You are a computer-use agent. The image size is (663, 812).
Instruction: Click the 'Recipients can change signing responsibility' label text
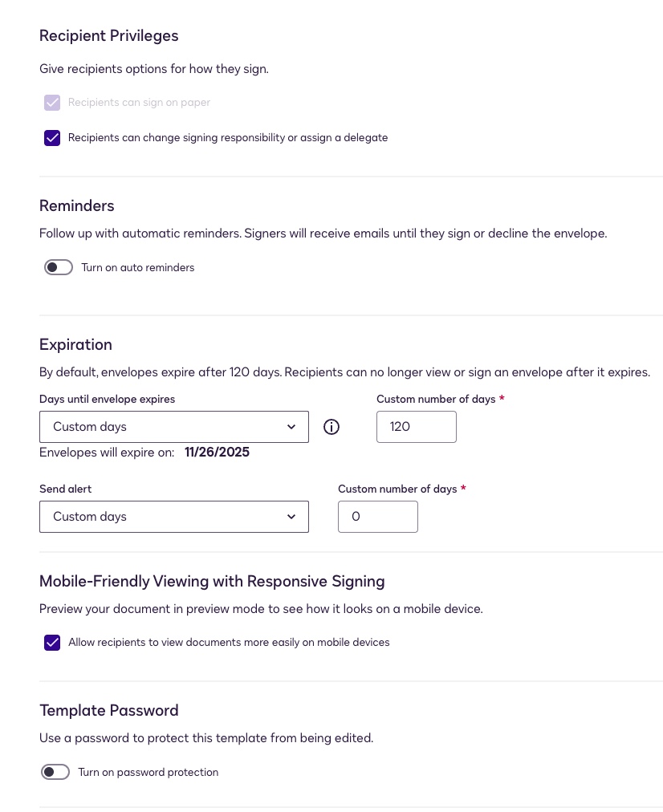tap(228, 138)
